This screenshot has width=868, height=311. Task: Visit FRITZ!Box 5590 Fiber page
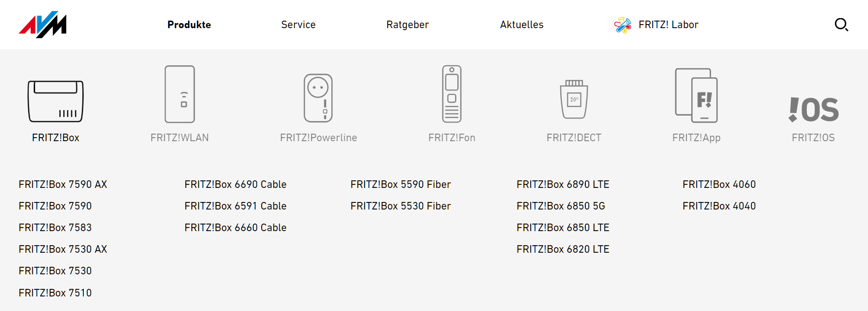point(401,184)
